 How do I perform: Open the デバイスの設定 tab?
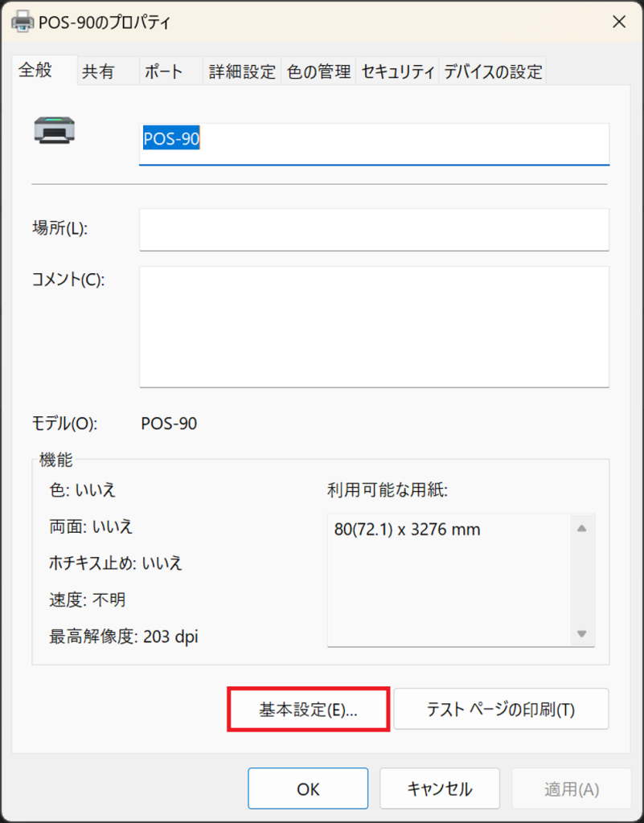coord(493,72)
